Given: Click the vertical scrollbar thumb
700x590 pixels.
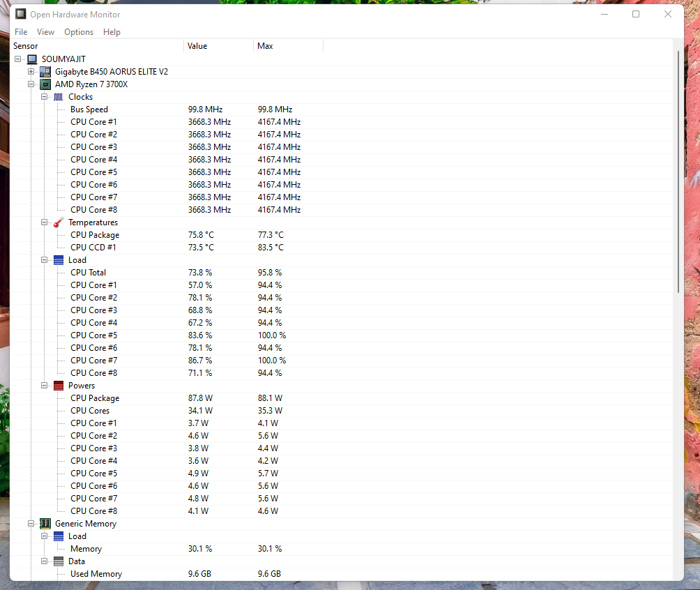Looking at the screenshot, I should pyautogui.click(x=678, y=172).
